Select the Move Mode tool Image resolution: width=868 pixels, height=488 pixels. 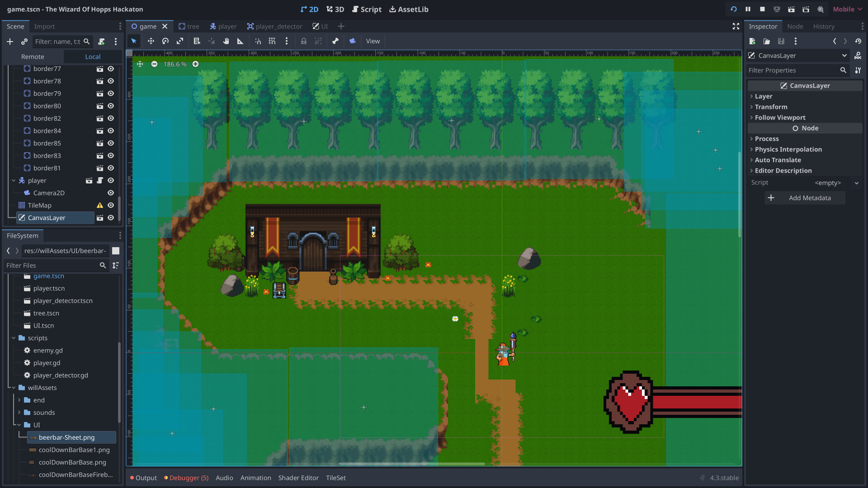coord(151,41)
